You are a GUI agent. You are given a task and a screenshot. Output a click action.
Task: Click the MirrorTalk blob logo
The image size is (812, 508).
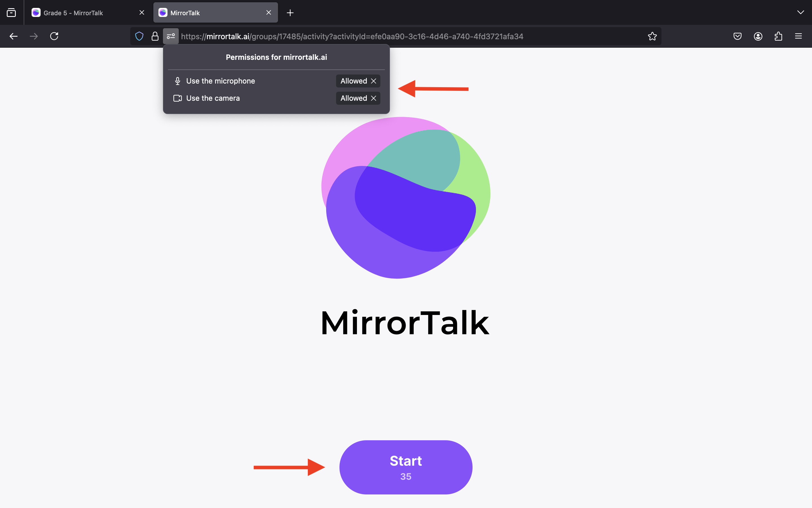point(406,198)
